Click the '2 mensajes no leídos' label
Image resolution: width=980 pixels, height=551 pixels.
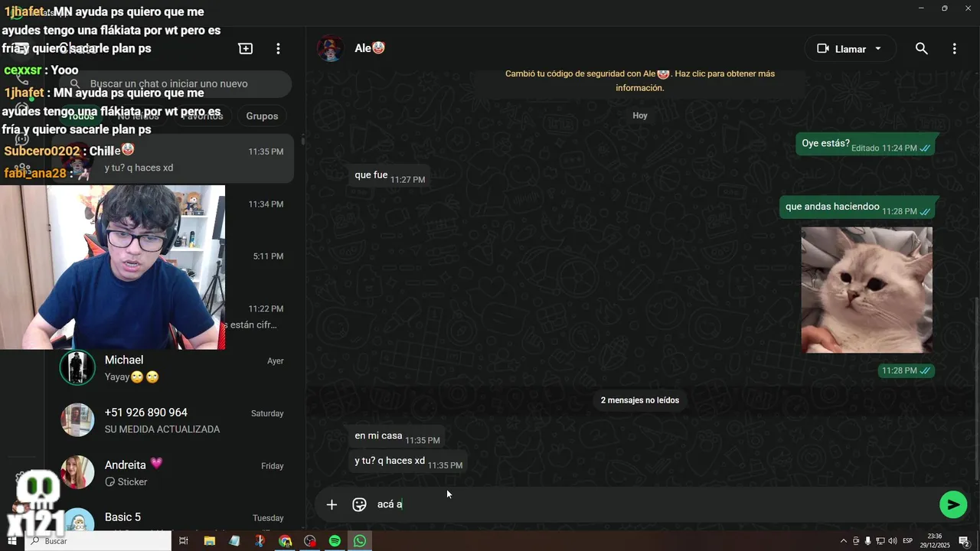(640, 400)
